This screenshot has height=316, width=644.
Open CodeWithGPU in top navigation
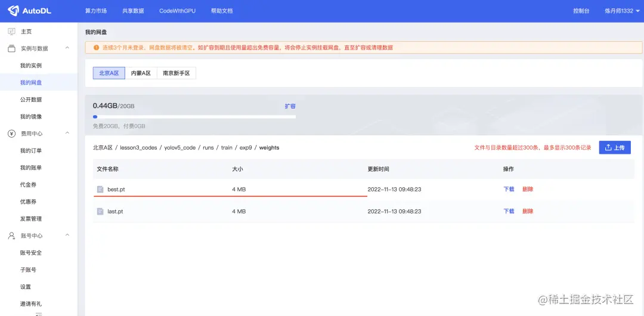[x=178, y=11]
